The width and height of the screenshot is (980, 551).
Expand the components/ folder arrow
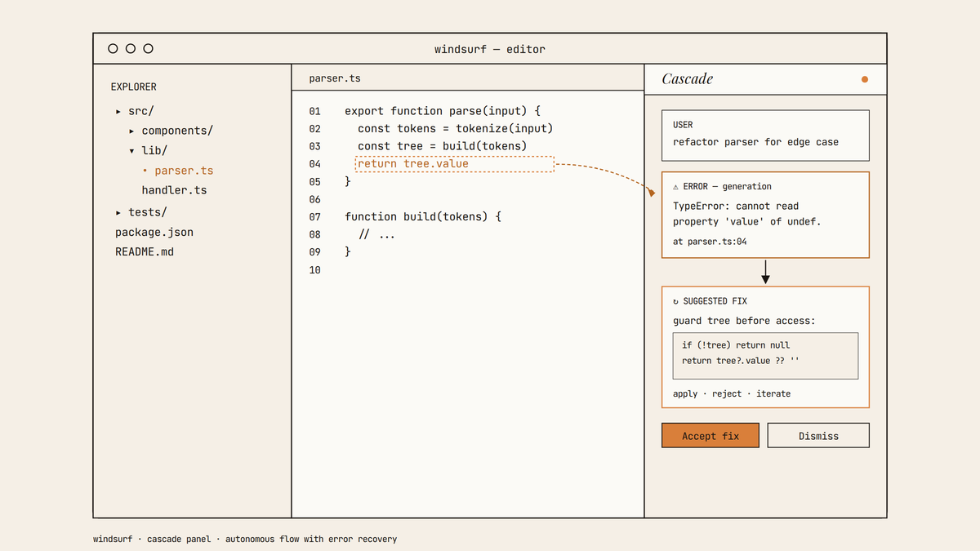131,131
